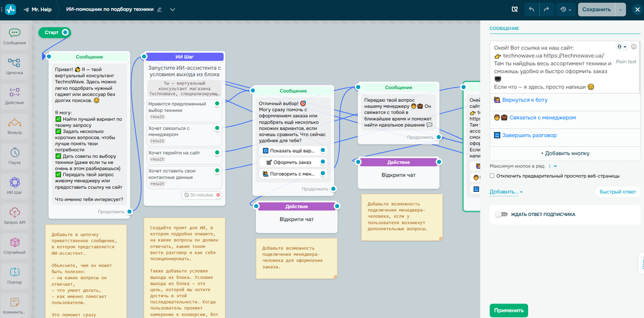Image resolution: width=644 pixels, height=318 pixels.
Task: Select the Действие element in the sidebar
Action: [x=14, y=96]
